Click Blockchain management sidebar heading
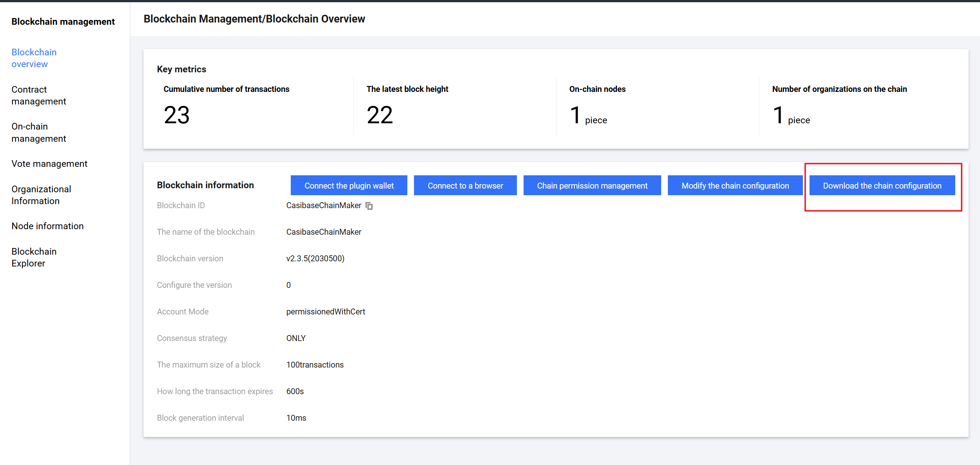This screenshot has height=465, width=980. pos(63,22)
